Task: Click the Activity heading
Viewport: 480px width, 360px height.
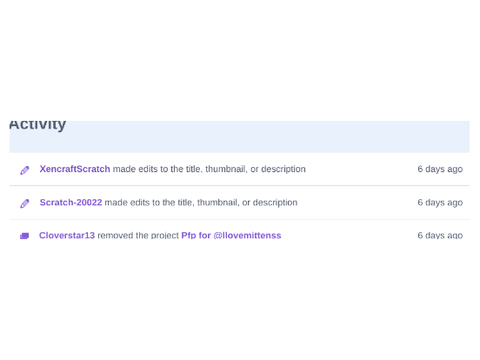Action: coord(38,125)
